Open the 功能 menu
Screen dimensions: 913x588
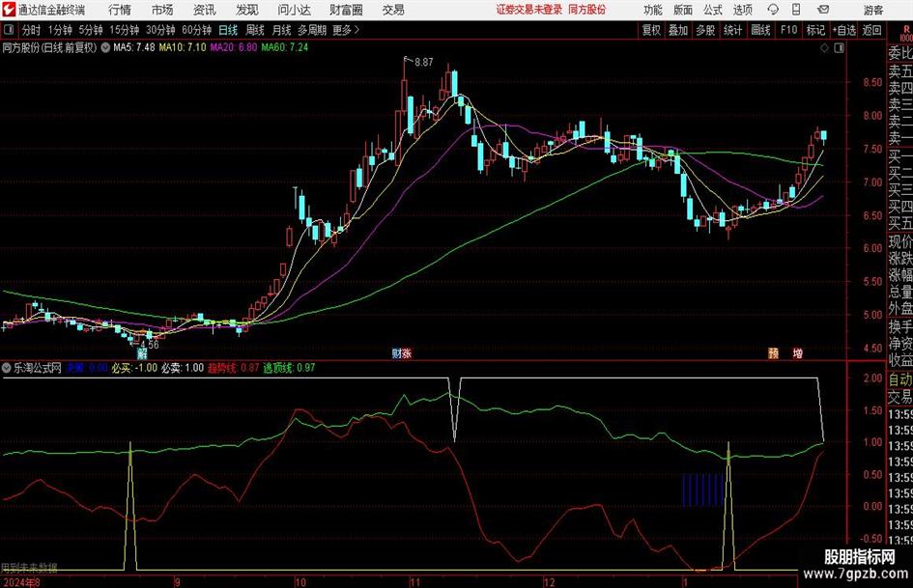[653, 10]
